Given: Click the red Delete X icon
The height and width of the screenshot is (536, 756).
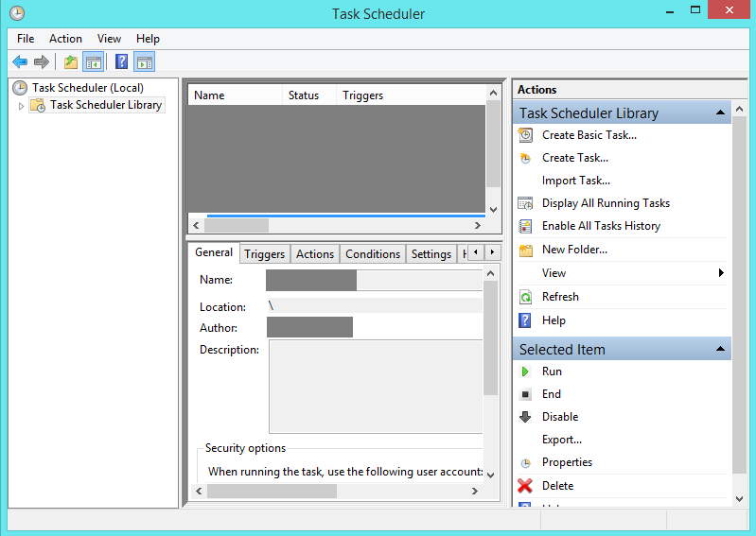Looking at the screenshot, I should click(x=525, y=486).
